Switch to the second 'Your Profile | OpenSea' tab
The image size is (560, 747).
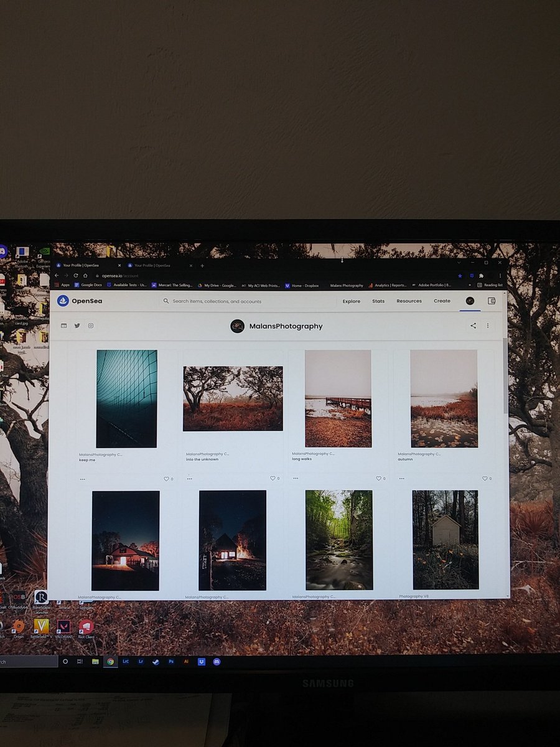point(159,265)
